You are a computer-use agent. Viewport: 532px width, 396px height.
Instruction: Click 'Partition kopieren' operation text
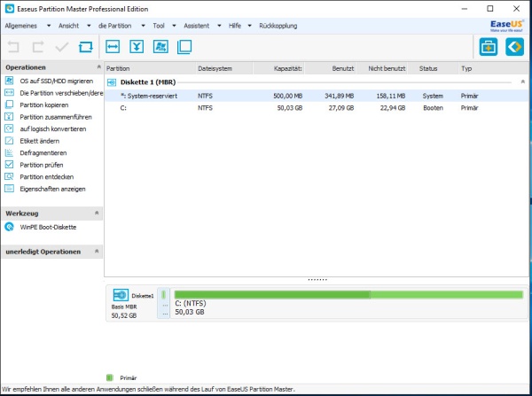44,105
